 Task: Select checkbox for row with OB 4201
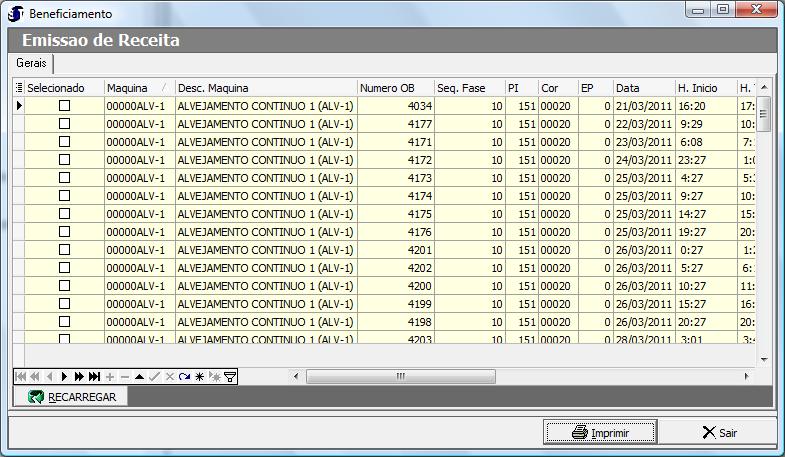[x=64, y=250]
